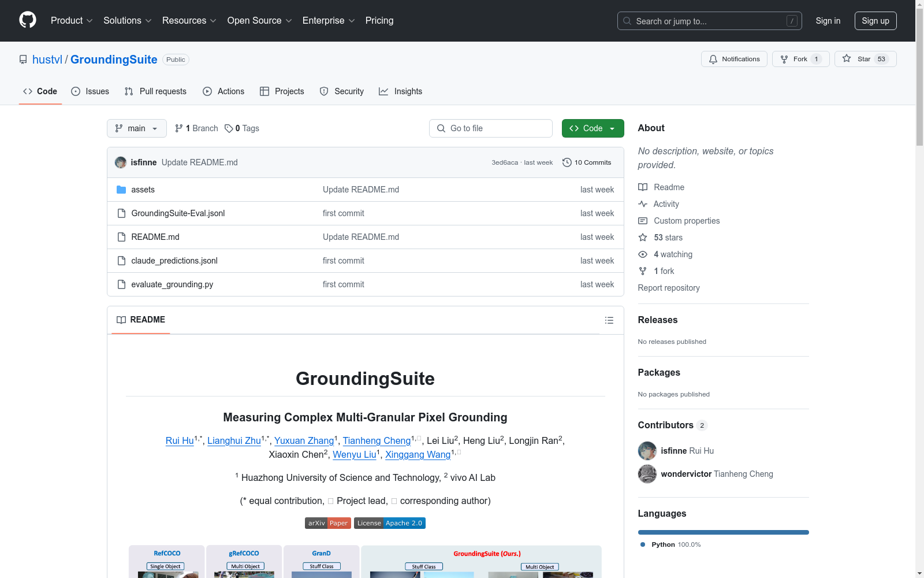This screenshot has height=578, width=924.
Task: Fork the repository with Fork button
Action: [x=800, y=59]
